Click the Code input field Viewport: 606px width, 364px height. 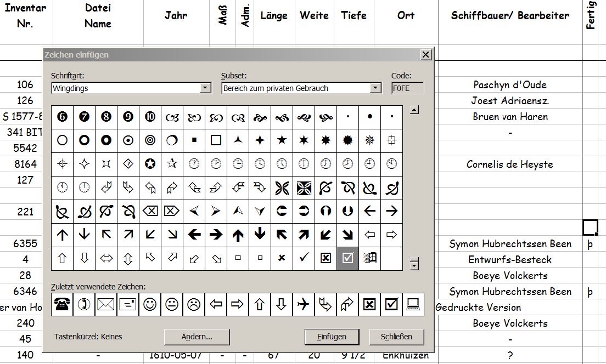click(x=407, y=88)
